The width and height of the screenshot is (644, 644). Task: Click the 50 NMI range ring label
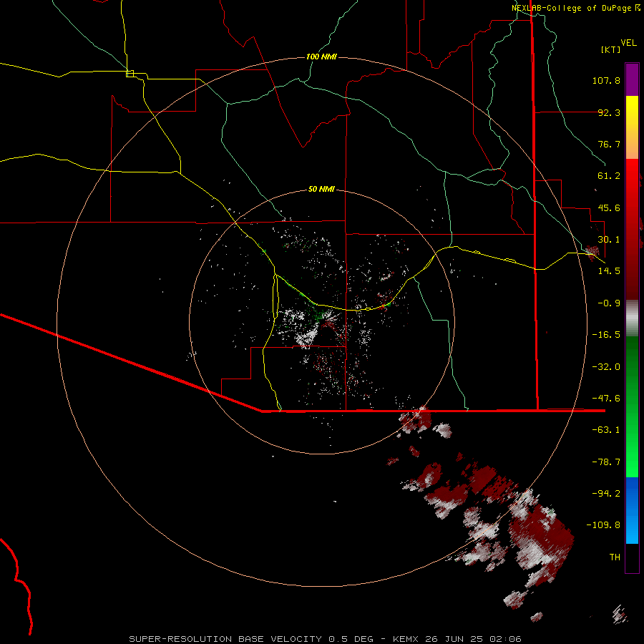pos(321,190)
